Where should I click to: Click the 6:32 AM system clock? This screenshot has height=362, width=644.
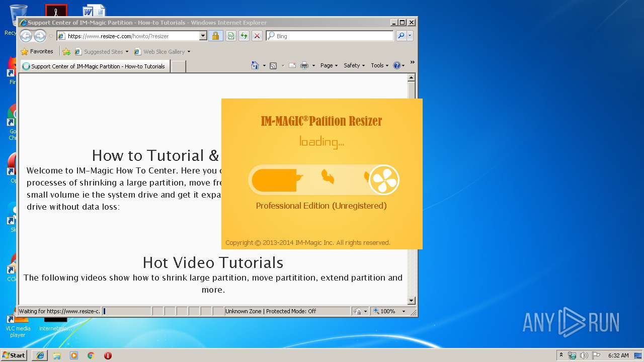coord(618,355)
